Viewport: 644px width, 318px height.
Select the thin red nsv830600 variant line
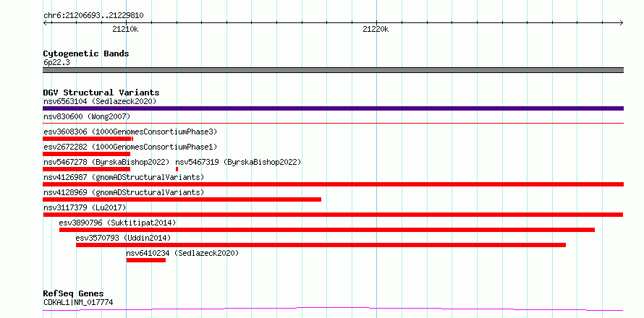click(333, 123)
